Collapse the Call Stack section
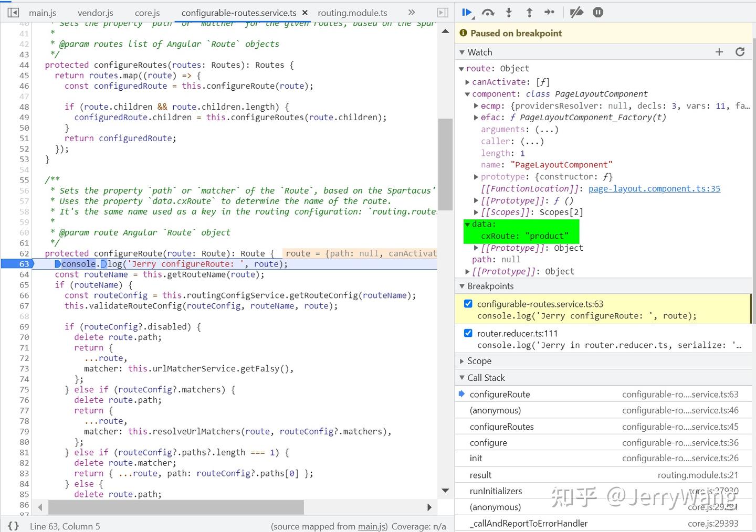 coord(462,378)
